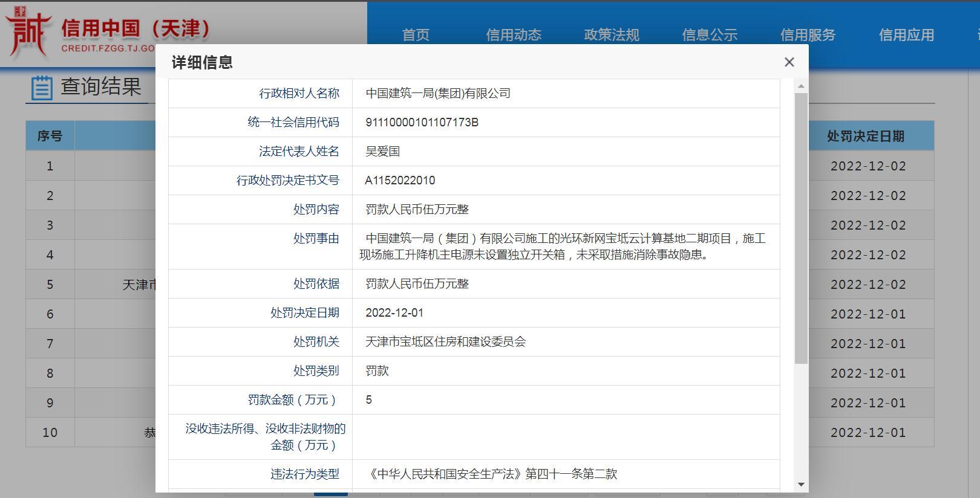980x498 pixels.
Task: Select the company name 中国建筑一局(集团)有限公司
Action: pyautogui.click(x=438, y=94)
